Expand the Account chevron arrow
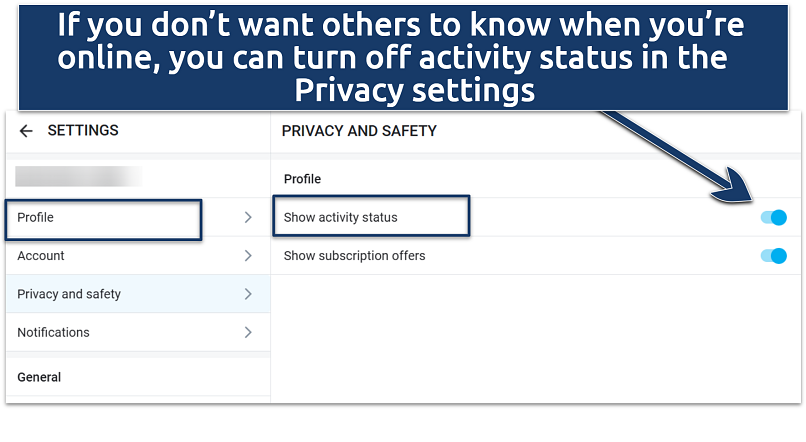The height and width of the screenshot is (442, 806). coord(248,256)
